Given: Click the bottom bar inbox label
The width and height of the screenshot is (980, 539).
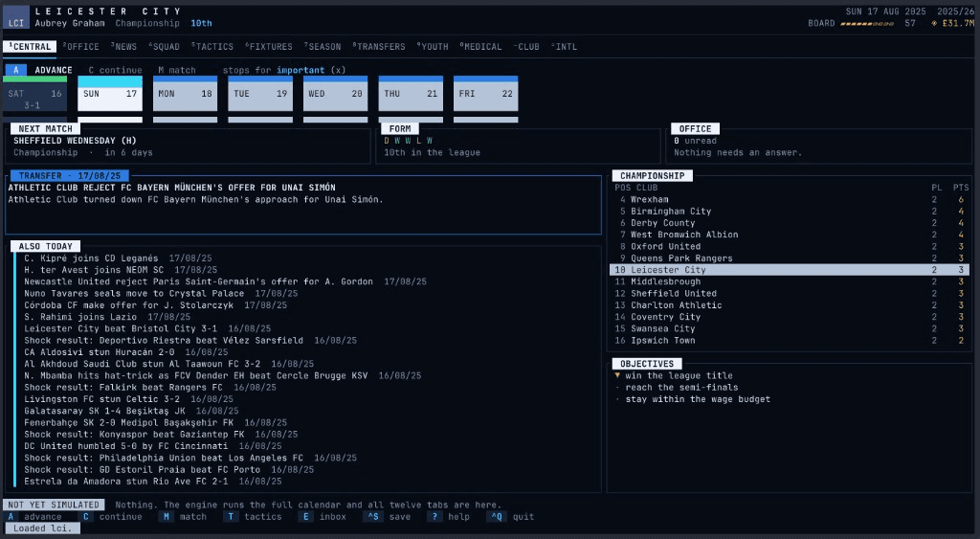Looking at the screenshot, I should pyautogui.click(x=332, y=516).
